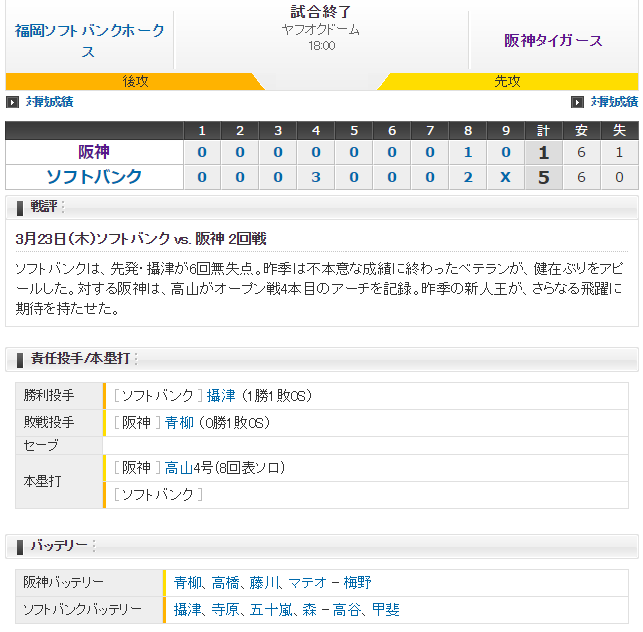Open the Hanshin Tigers team link
Screen dimensions: 643x632
coord(553,41)
